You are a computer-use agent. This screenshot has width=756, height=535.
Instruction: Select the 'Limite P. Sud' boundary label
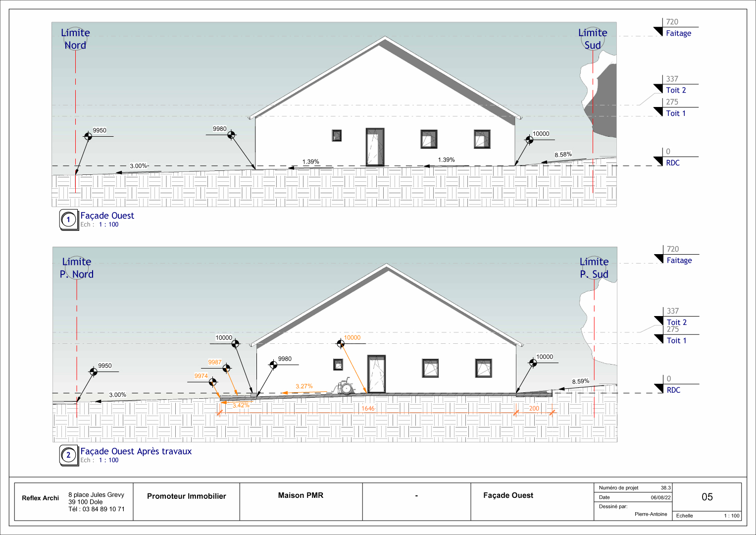coord(594,268)
